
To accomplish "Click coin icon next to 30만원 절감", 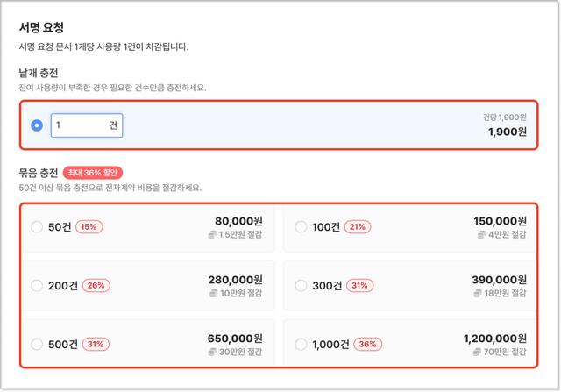I will [x=212, y=353].
